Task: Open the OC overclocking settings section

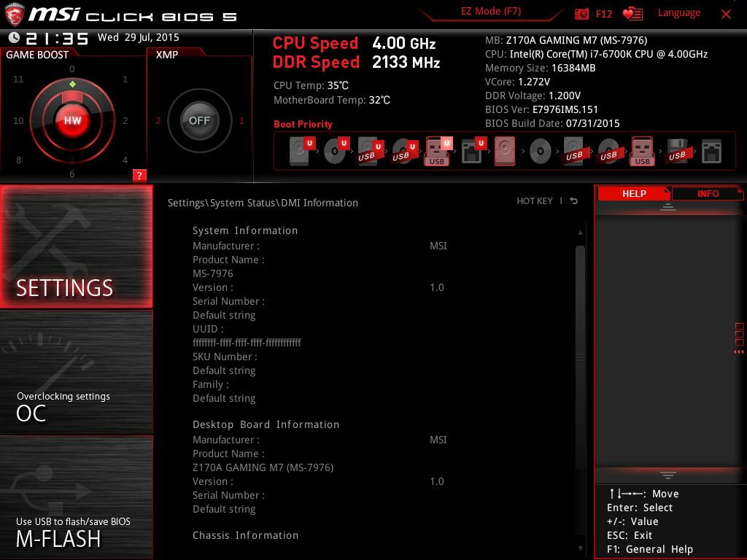Action: click(76, 373)
